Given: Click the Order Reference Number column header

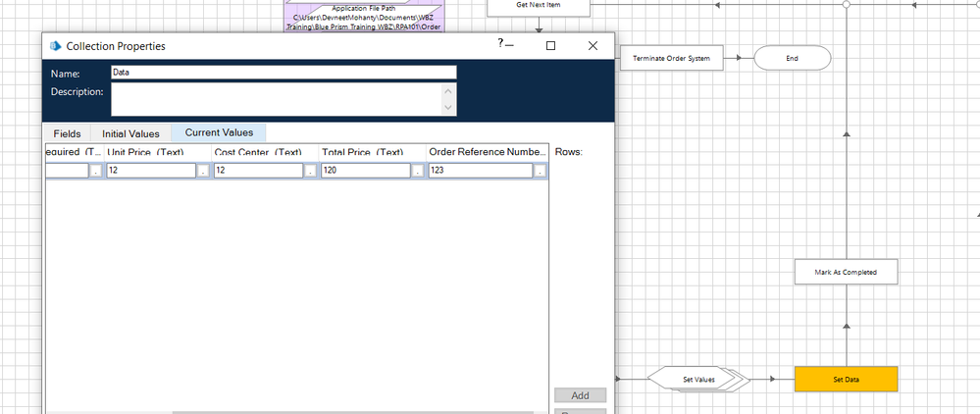Looking at the screenshot, I should pos(488,152).
